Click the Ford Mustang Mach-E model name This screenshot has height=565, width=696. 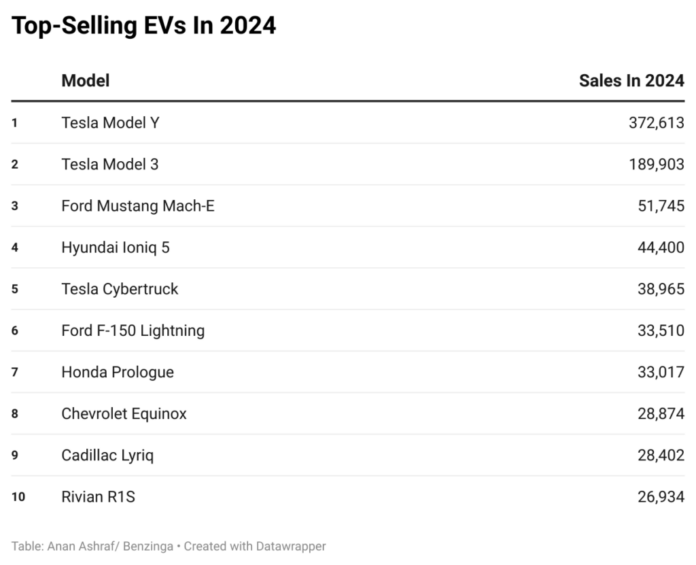138,206
